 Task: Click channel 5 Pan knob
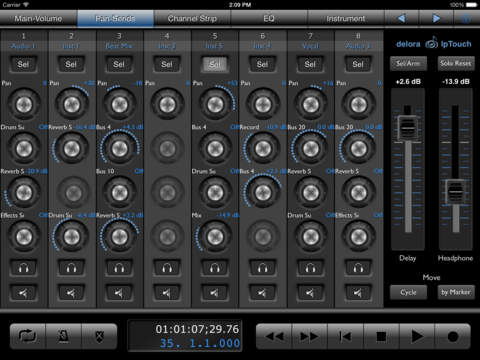point(215,105)
